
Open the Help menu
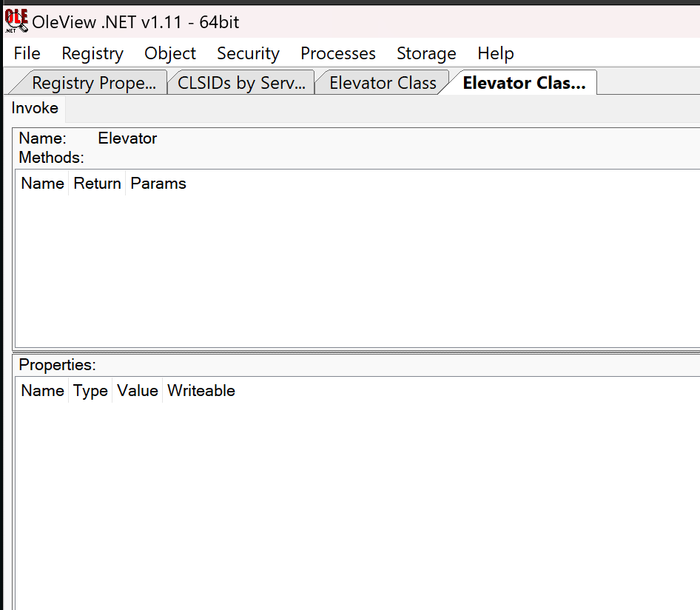495,53
